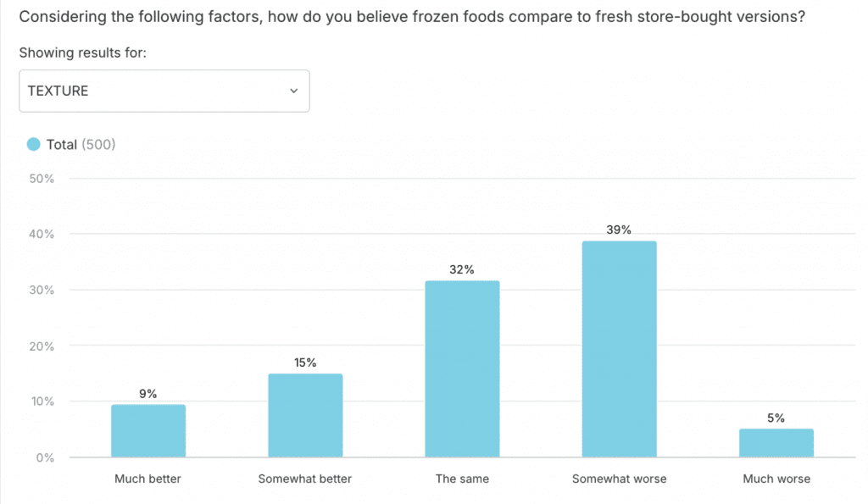This screenshot has height=504, width=868.
Task: Click the 9% data label
Action: 148,393
